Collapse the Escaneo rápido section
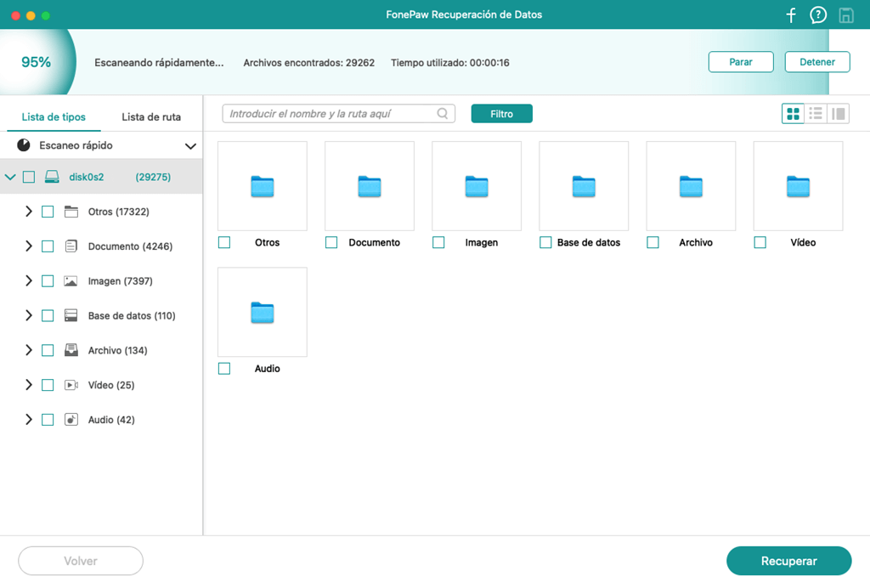Viewport: 870px width, 588px height. pyautogui.click(x=190, y=146)
